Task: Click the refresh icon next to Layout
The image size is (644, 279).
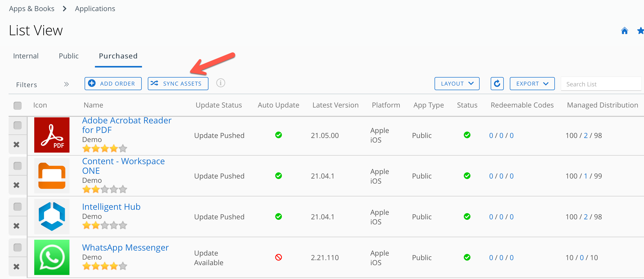Action: (497, 83)
